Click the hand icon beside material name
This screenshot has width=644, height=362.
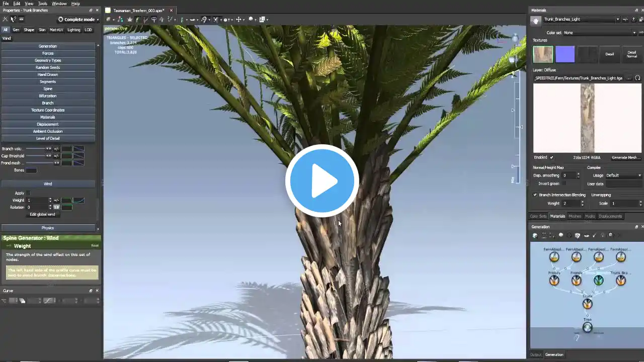[536, 20]
